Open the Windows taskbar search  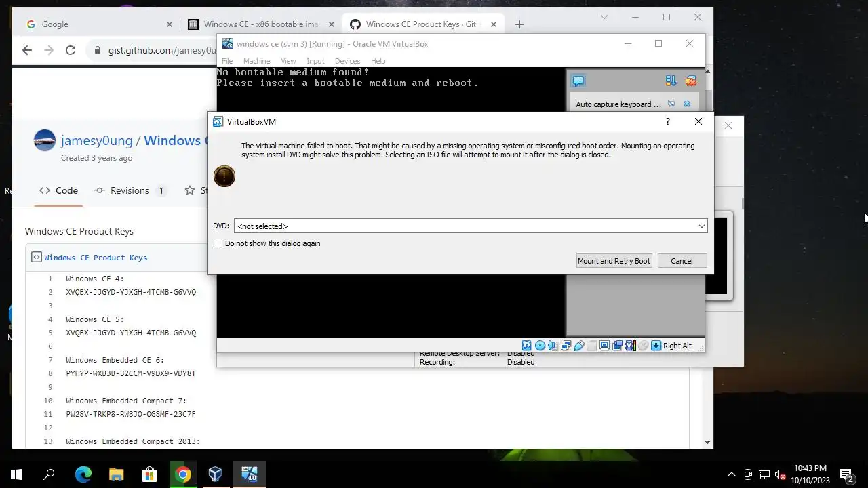point(49,474)
